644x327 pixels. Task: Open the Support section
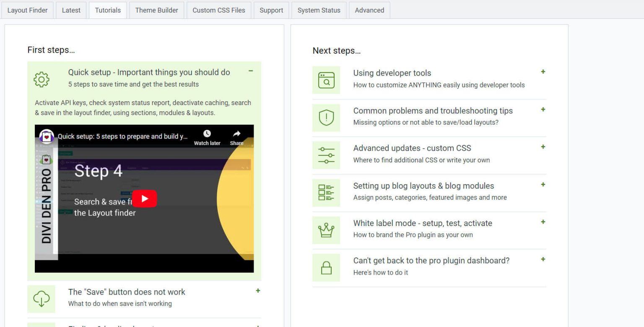271,10
